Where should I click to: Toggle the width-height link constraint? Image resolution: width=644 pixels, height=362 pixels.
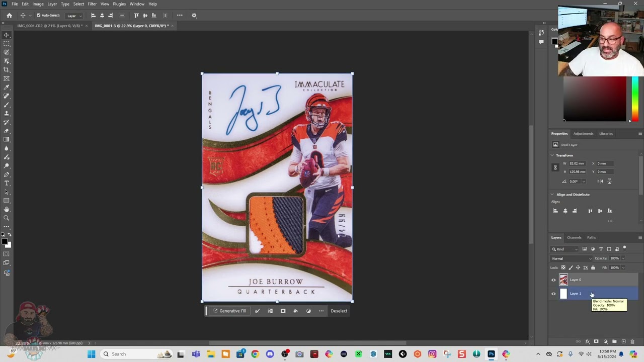(x=555, y=167)
